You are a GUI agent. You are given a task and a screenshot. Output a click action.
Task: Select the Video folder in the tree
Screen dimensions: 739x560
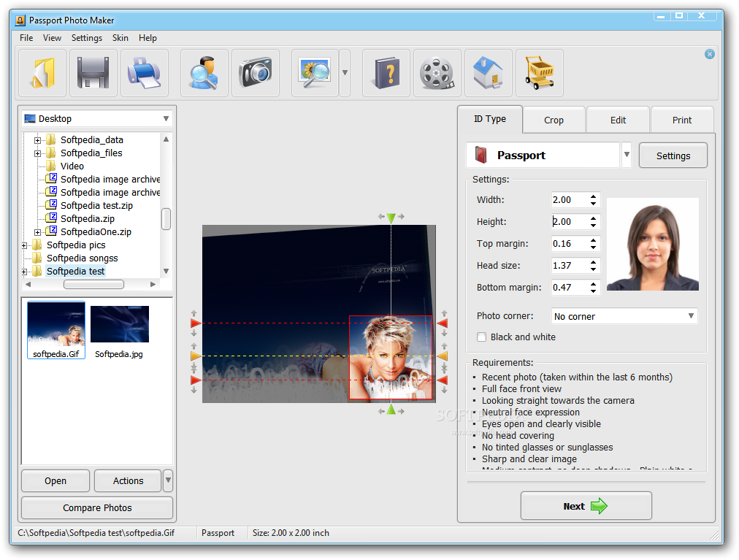[x=72, y=166]
